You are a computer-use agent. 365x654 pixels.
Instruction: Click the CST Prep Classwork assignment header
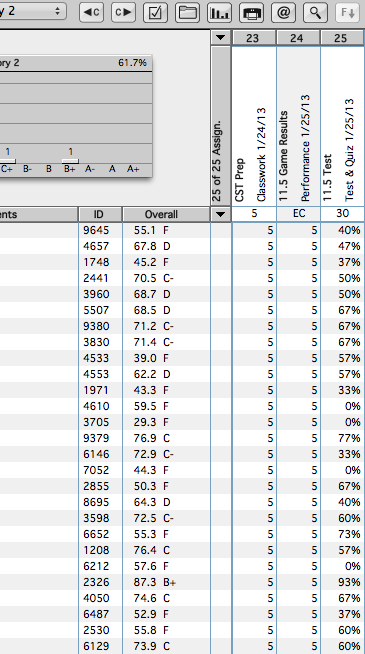click(x=254, y=126)
